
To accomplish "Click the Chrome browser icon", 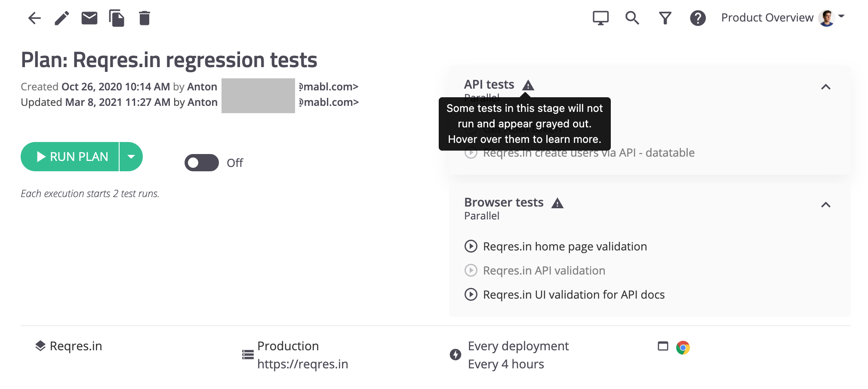I will point(683,347).
